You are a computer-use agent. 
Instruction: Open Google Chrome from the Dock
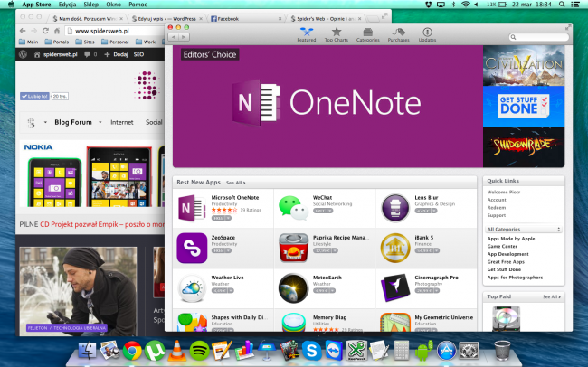tap(132, 351)
